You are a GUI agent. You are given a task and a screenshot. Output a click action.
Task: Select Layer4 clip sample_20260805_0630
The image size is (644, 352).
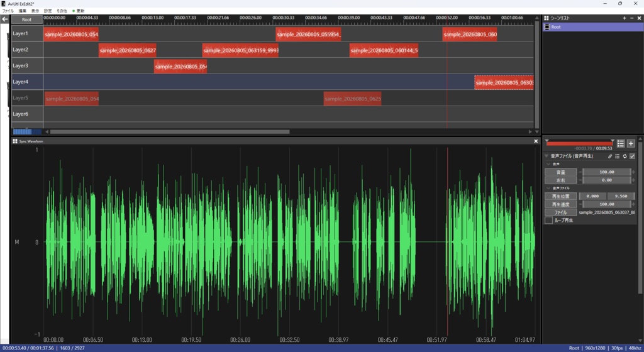tap(504, 82)
